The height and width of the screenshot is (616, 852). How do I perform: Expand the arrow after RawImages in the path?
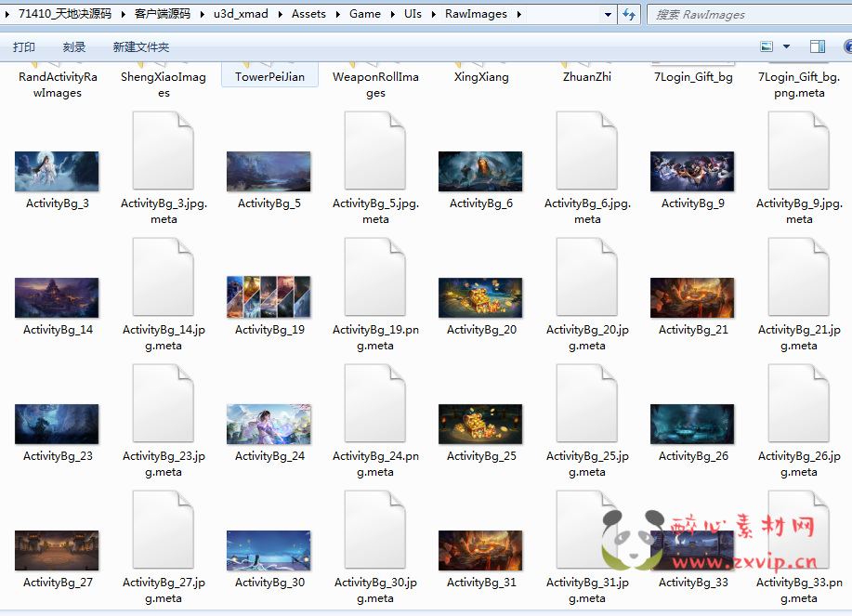[518, 14]
